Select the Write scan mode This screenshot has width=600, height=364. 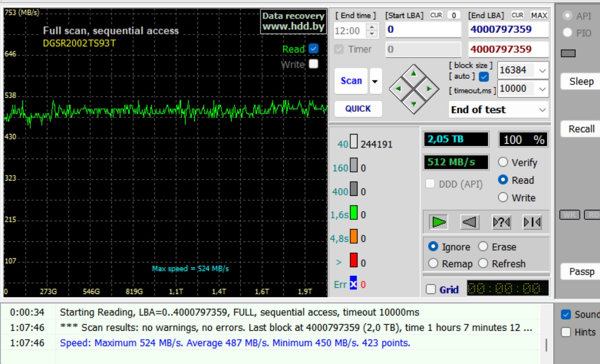click(x=503, y=198)
